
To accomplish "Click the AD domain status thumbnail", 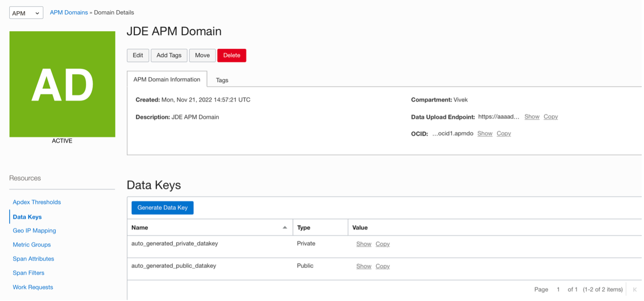I will click(x=62, y=84).
